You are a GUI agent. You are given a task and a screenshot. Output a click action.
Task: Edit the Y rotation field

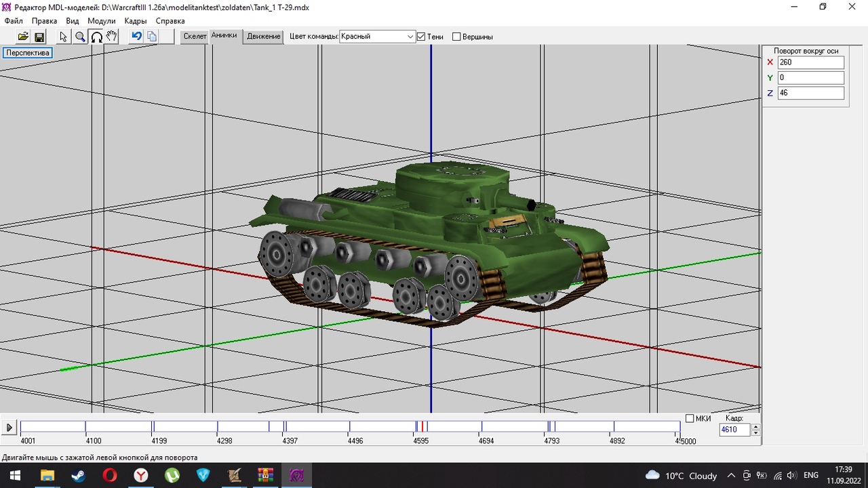pos(810,78)
